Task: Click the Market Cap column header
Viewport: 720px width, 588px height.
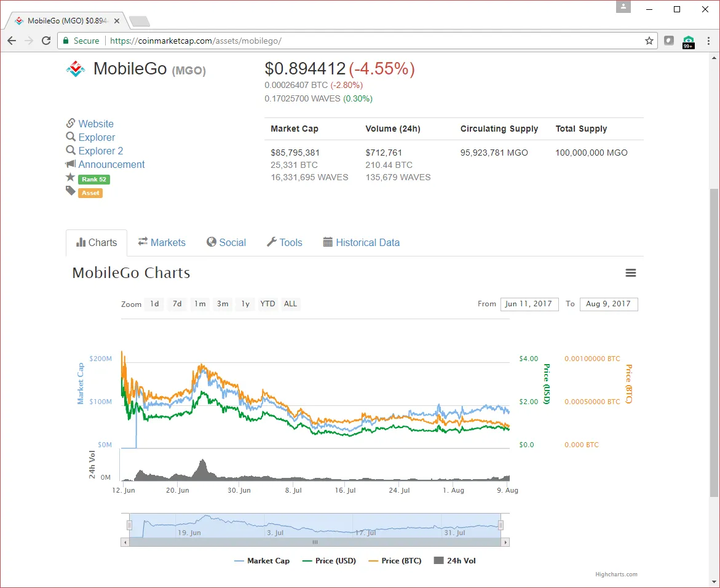Action: tap(295, 129)
